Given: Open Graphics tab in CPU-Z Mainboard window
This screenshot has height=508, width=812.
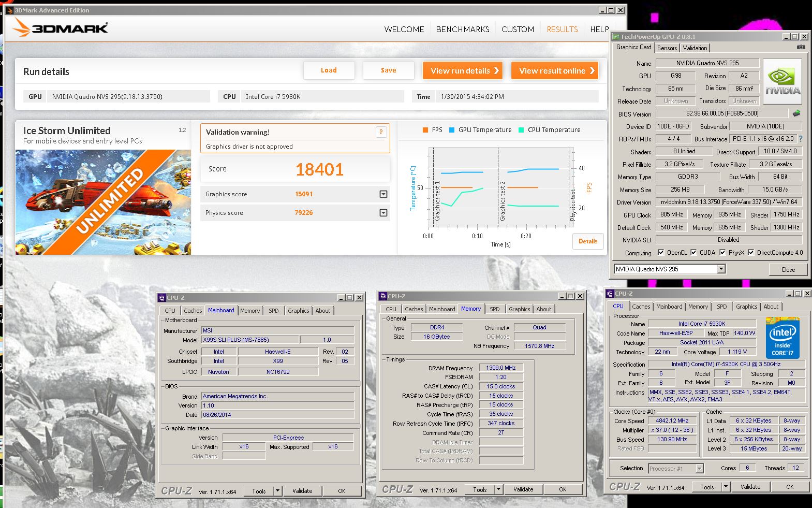Looking at the screenshot, I should click(x=298, y=311).
